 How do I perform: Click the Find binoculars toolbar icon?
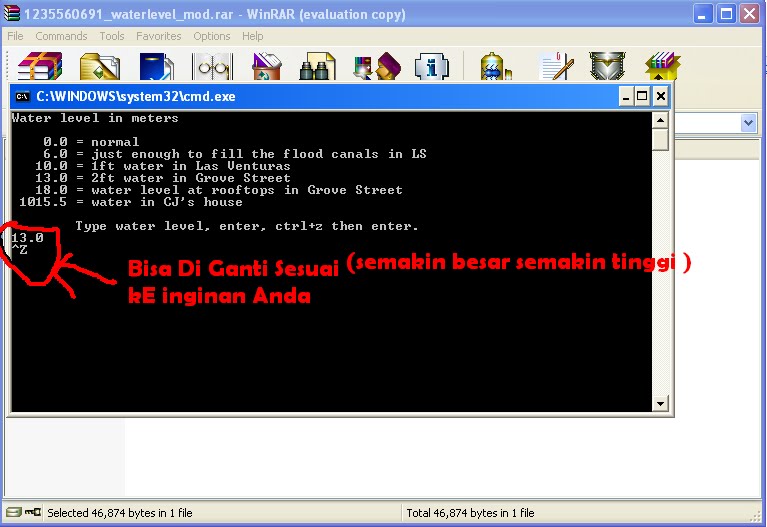[317, 67]
